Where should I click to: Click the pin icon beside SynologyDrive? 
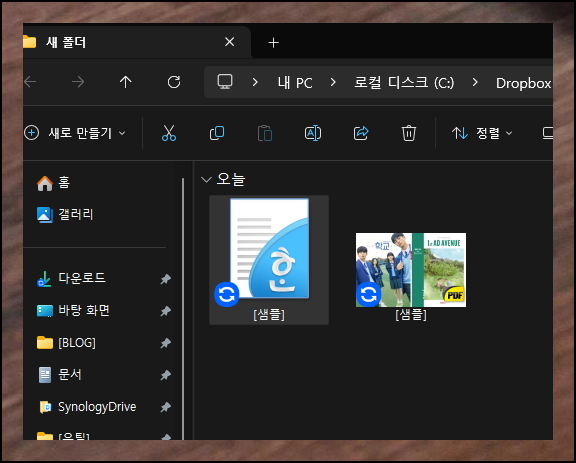click(165, 407)
